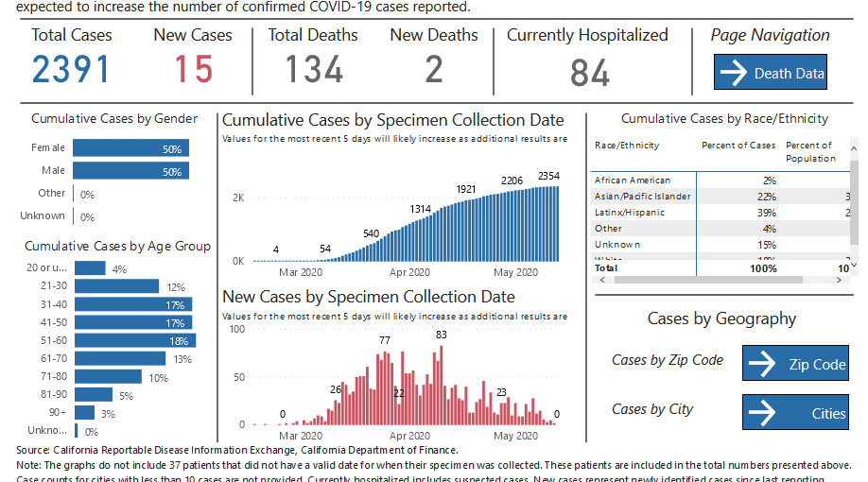Click the Total Deaths value 134
868x482 pixels.
[x=314, y=70]
